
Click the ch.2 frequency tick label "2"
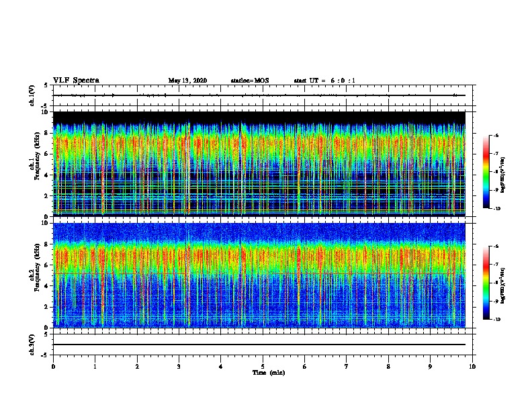(46, 307)
